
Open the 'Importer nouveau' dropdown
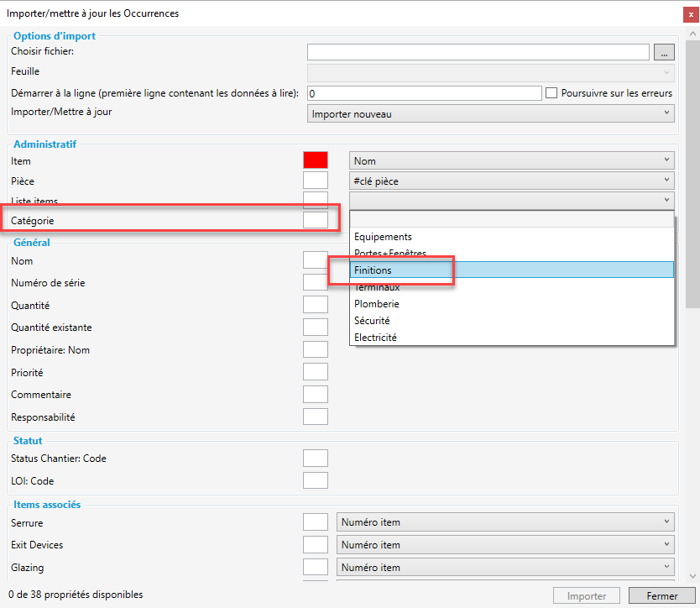(x=491, y=113)
